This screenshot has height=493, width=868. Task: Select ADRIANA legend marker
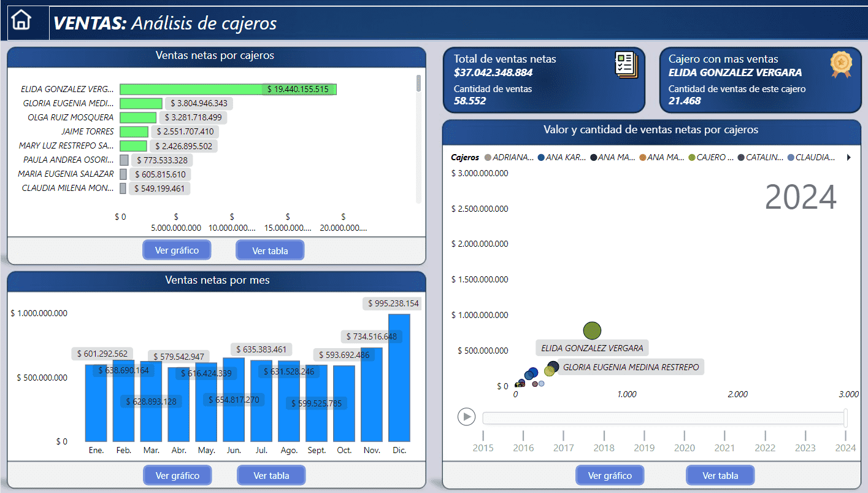pos(488,158)
